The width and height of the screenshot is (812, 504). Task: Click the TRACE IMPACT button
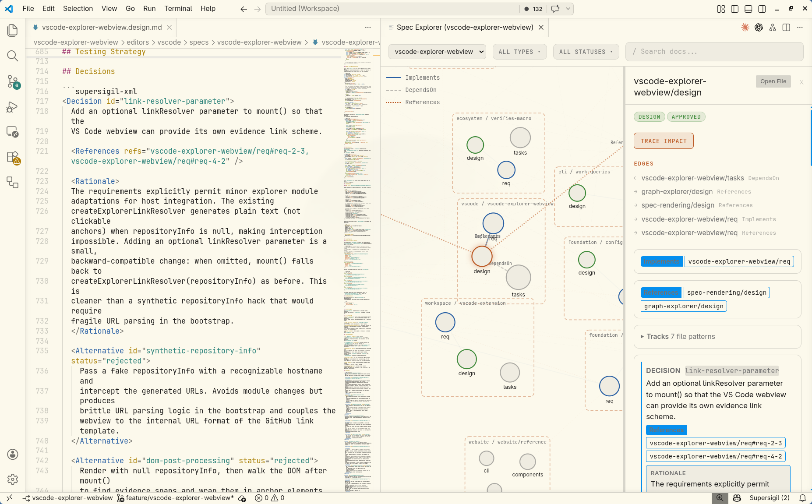coord(663,141)
